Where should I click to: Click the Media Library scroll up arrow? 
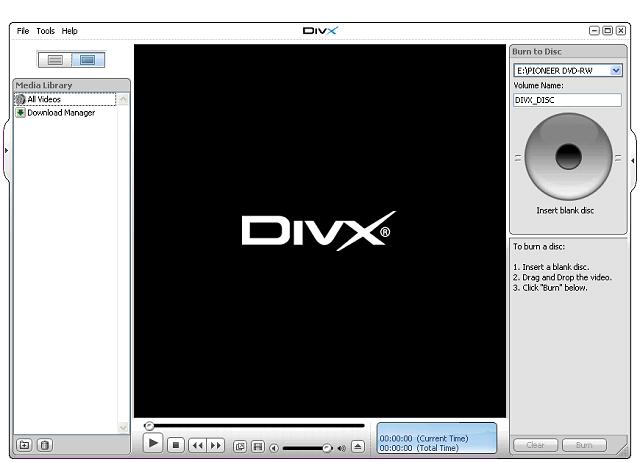(123, 100)
